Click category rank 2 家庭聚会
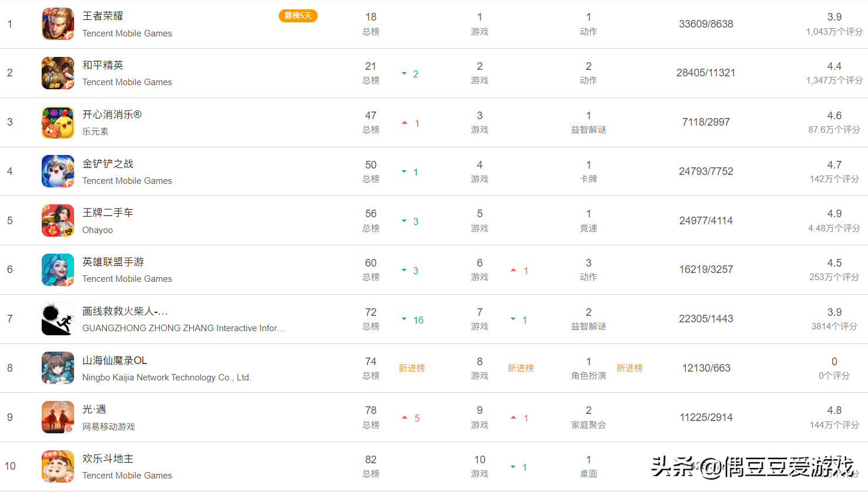Image resolution: width=868 pixels, height=492 pixels. tap(588, 417)
